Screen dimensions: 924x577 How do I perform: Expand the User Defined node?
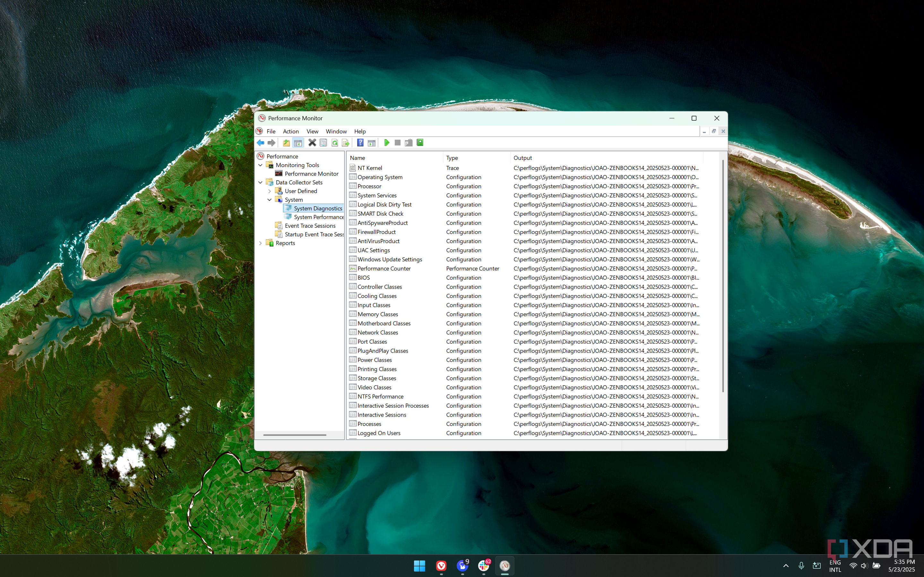[x=270, y=191]
